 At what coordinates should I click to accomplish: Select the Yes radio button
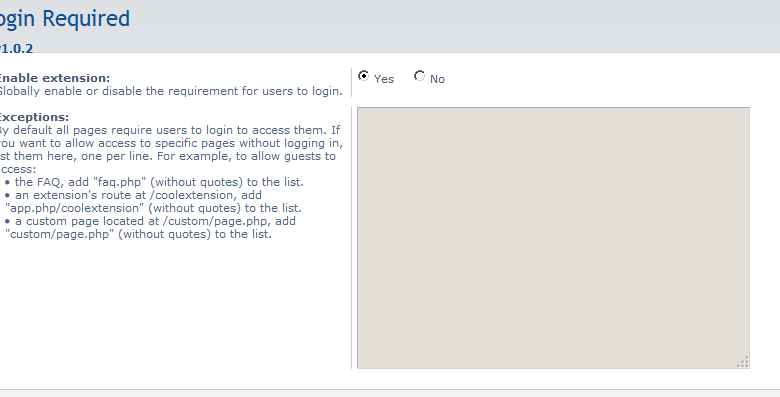click(364, 76)
